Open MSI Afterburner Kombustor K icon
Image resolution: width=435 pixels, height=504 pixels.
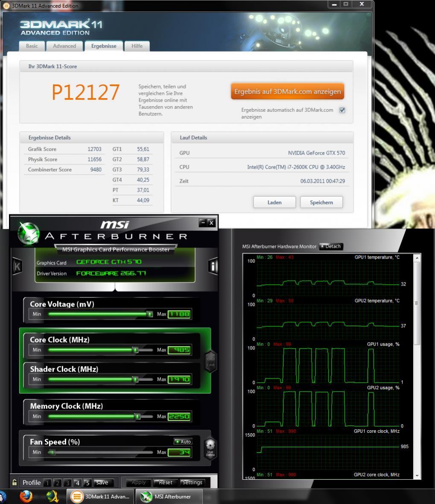pyautogui.click(x=17, y=266)
